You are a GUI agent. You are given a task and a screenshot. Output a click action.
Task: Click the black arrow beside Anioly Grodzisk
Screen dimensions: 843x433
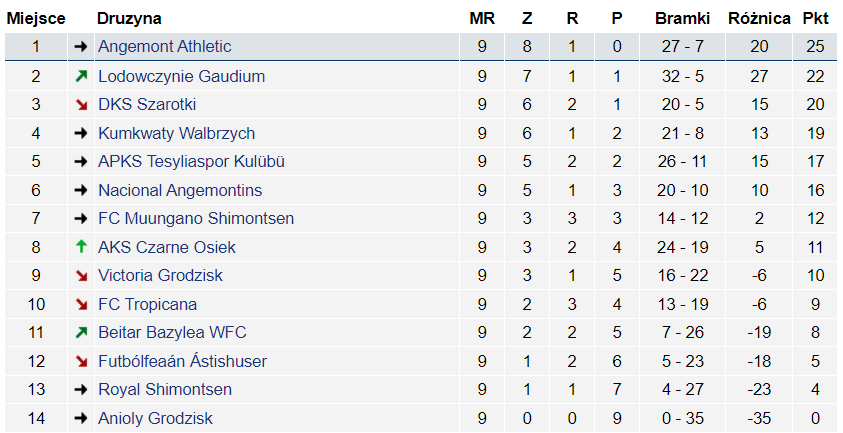[x=81, y=418]
